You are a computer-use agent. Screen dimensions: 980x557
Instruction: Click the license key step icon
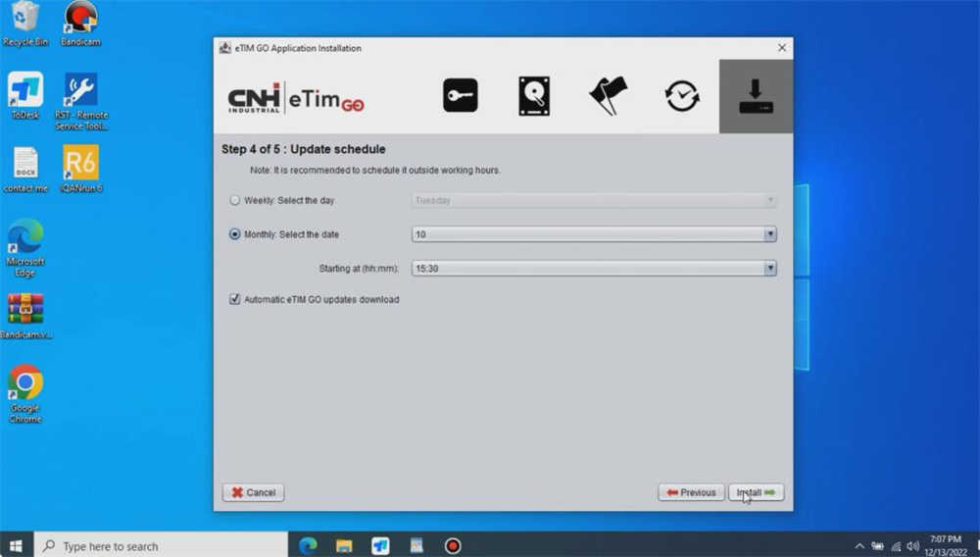click(460, 96)
